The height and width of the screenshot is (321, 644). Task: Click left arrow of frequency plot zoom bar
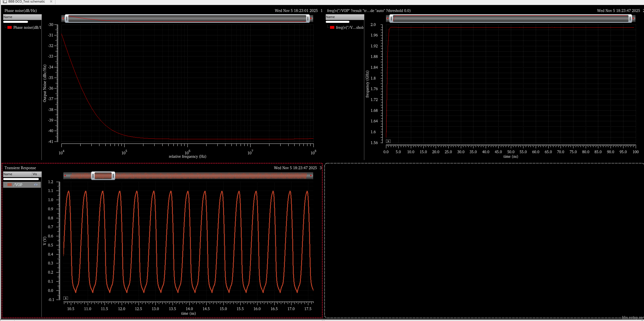[x=387, y=19]
